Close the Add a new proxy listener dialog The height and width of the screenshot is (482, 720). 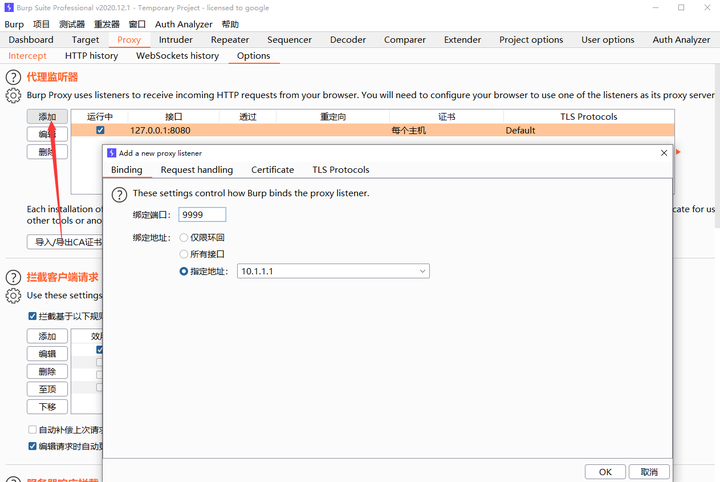coord(664,153)
